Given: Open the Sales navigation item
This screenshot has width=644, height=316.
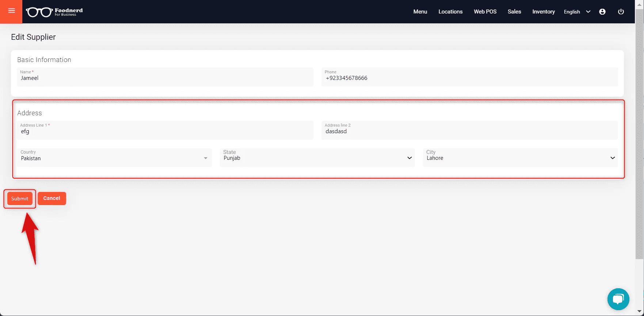Looking at the screenshot, I should tap(514, 12).
